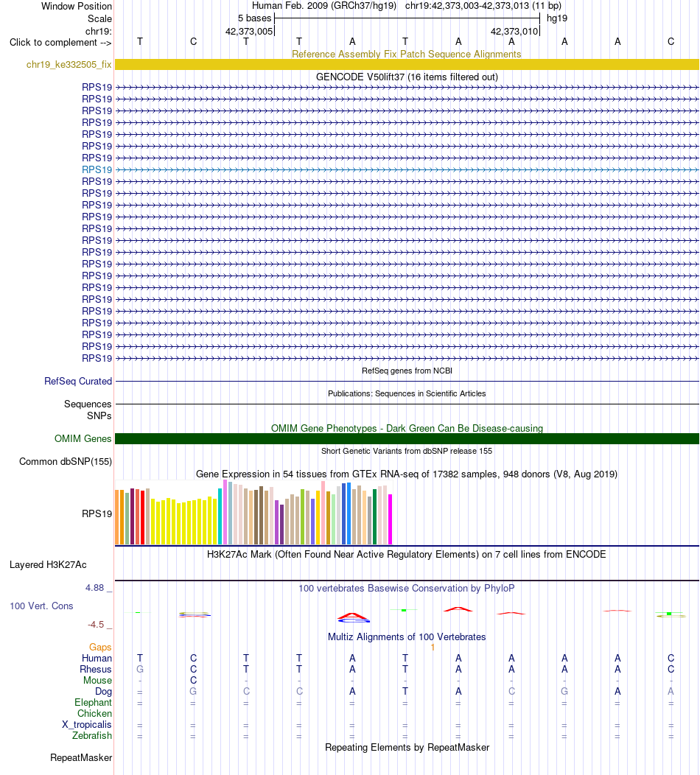Screen dimensions: 700x775
Task: Click the dark green OMIM gene bar
Action: pos(407,438)
